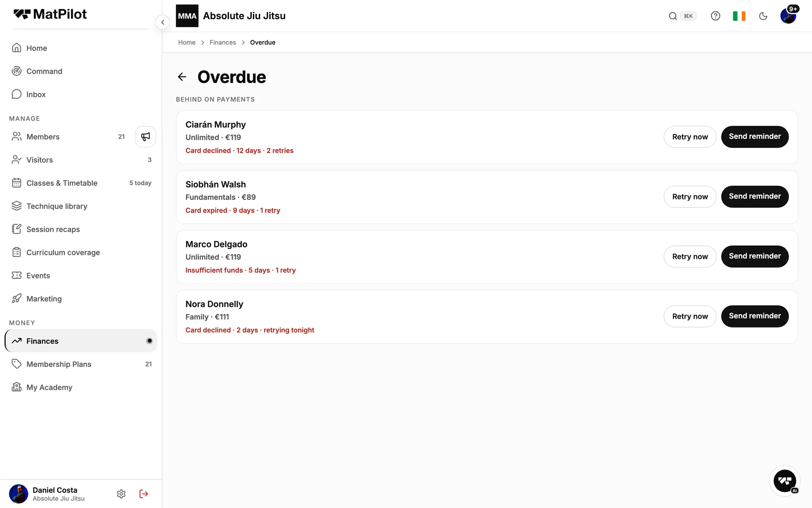Click the name Ciarán Murphy
The height and width of the screenshot is (508, 812).
click(x=216, y=125)
